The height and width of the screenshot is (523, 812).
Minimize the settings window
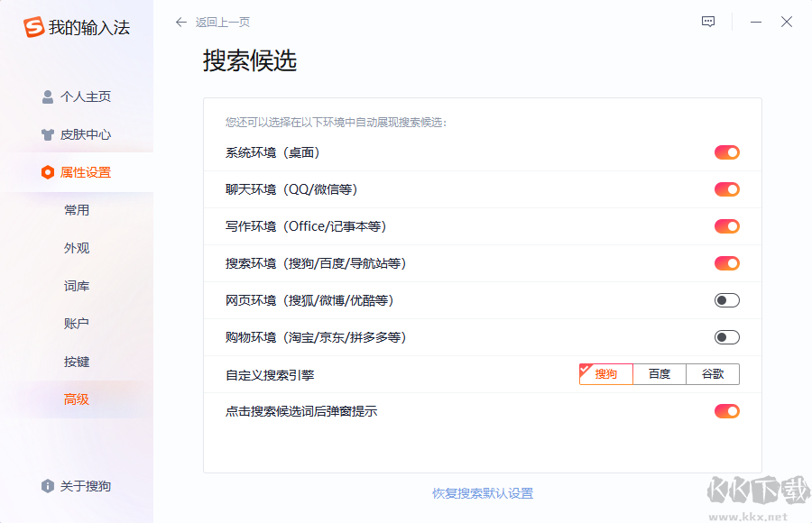coord(756,22)
